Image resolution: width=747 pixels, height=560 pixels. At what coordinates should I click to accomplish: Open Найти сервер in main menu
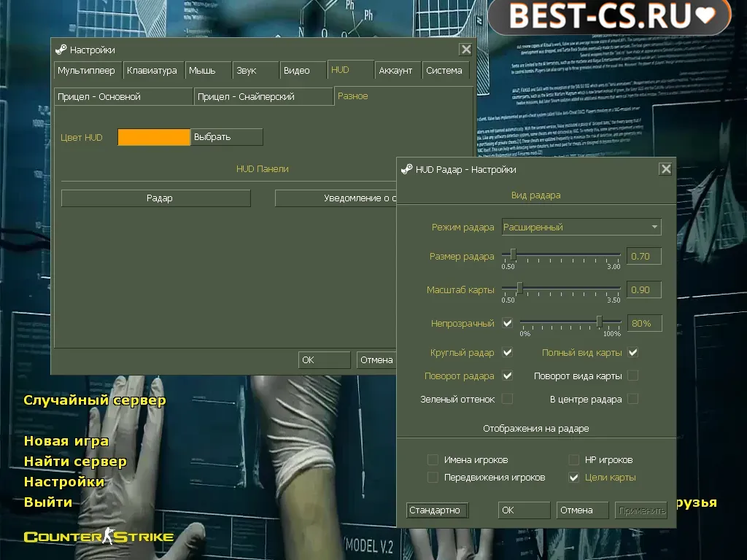point(75,462)
